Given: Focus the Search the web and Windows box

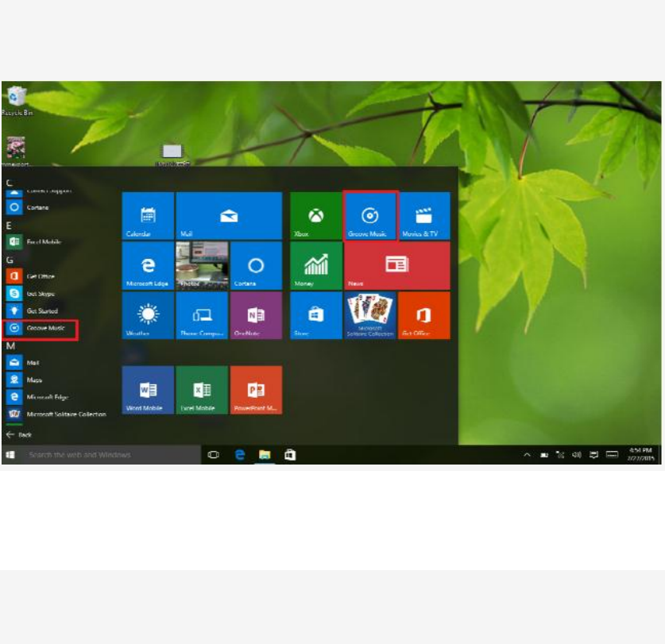Looking at the screenshot, I should click(x=110, y=454).
